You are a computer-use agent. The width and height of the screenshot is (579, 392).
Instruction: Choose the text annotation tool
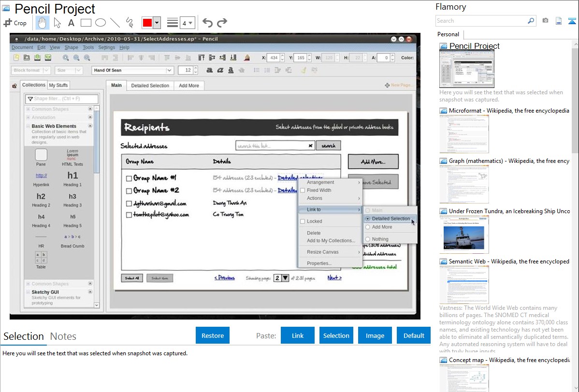pos(71,23)
